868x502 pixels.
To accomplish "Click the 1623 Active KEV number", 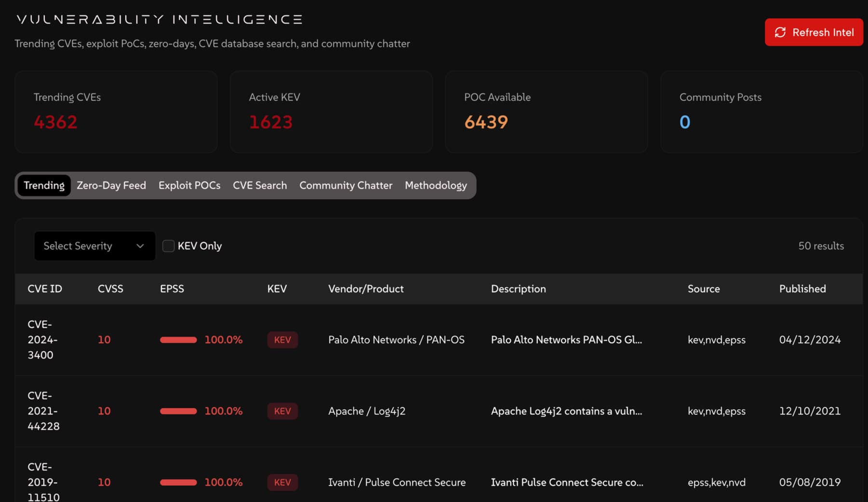I will [x=271, y=122].
